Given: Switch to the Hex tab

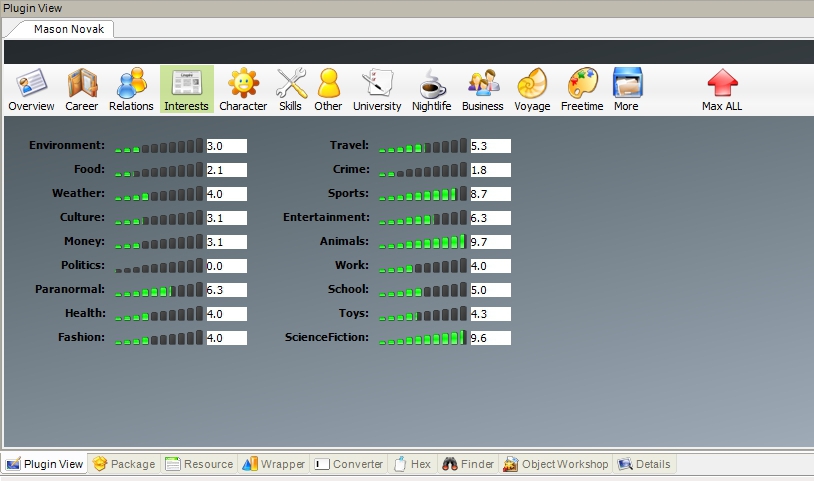Looking at the screenshot, I should [413, 464].
